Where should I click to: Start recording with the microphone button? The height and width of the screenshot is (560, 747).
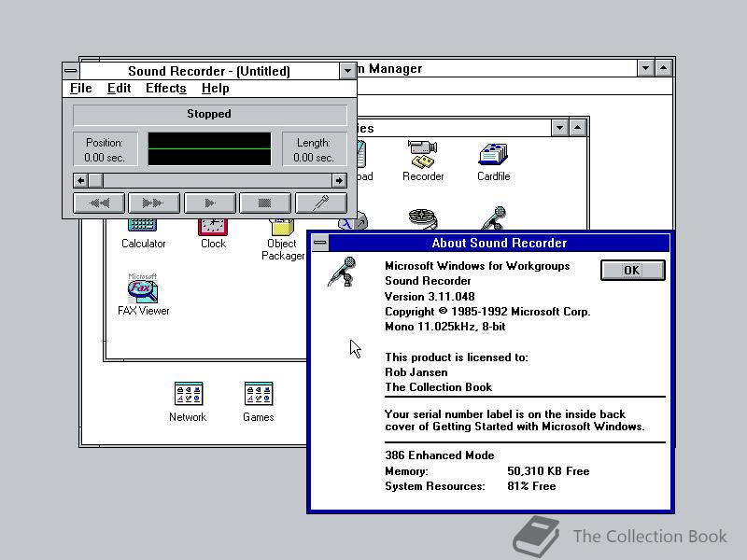tap(321, 203)
